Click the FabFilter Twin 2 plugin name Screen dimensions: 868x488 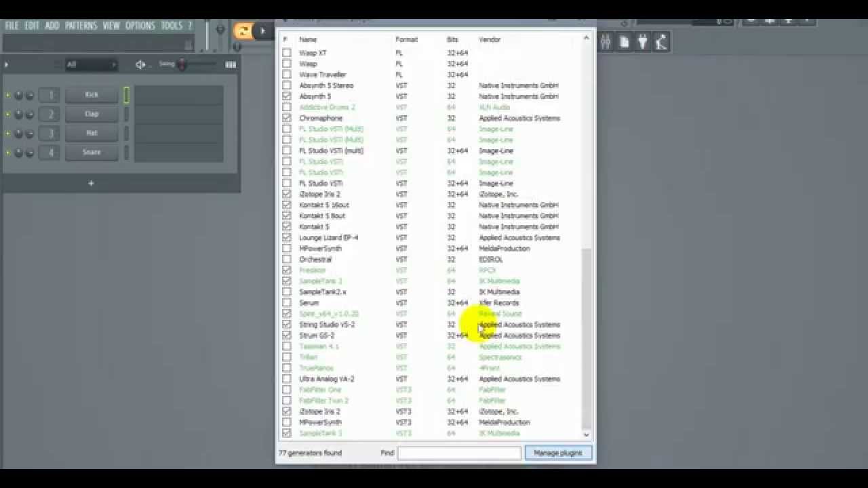click(x=323, y=401)
